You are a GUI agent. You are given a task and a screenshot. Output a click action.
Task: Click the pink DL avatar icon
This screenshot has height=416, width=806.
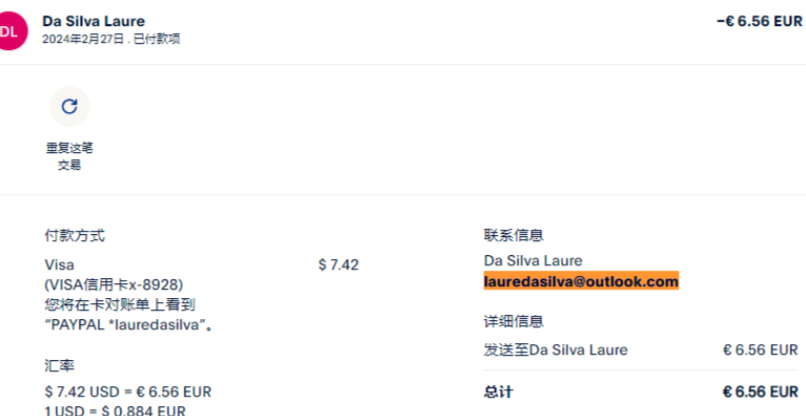pyautogui.click(x=9, y=31)
